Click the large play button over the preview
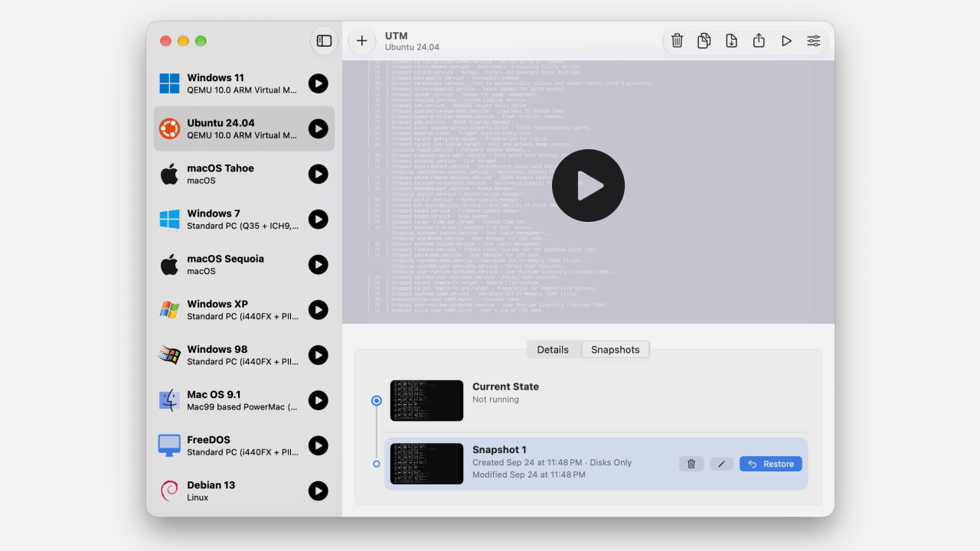The width and height of the screenshot is (980, 551). tap(588, 185)
